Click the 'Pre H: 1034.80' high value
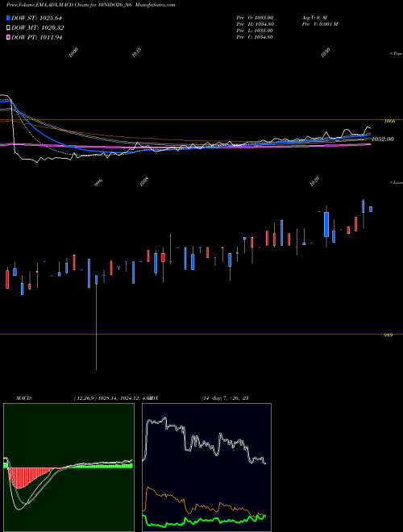Screen dimensions: 403x532 (255, 24)
